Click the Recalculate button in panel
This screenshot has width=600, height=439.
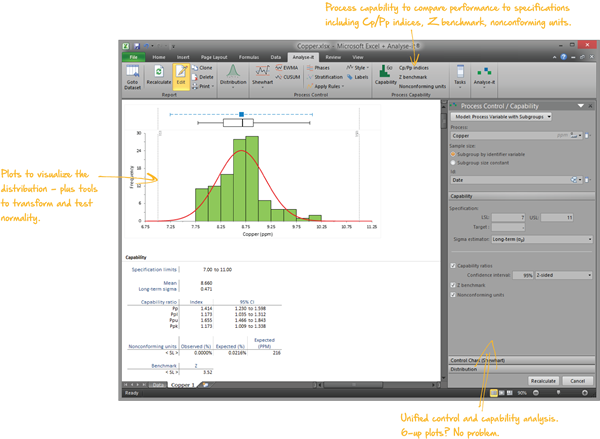[x=543, y=381]
